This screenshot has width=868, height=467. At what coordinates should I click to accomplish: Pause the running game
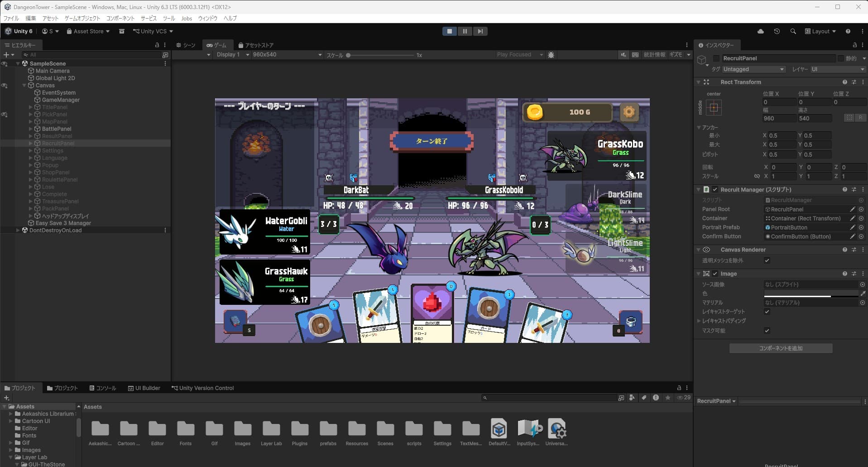[465, 31]
